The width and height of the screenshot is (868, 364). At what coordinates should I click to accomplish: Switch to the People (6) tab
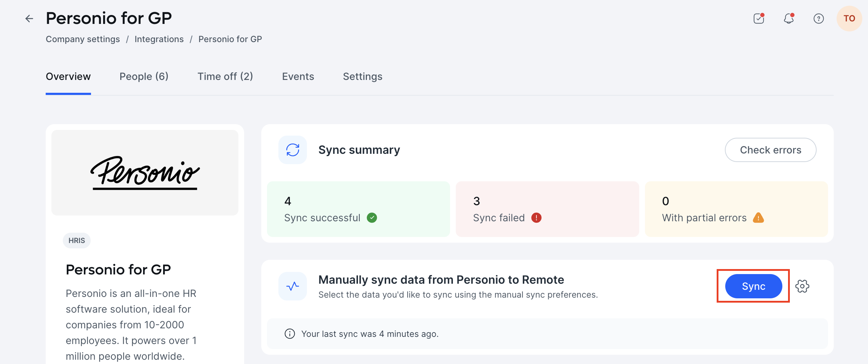[144, 76]
